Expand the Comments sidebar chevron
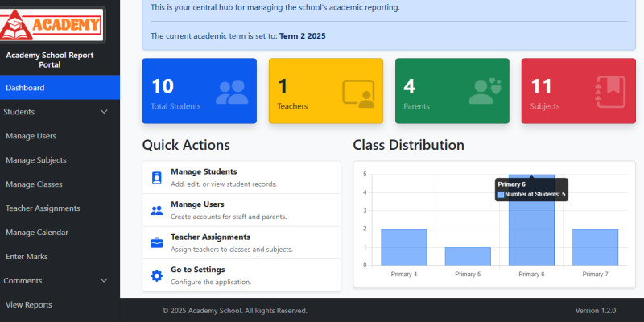This screenshot has width=644, height=322. coord(103,281)
